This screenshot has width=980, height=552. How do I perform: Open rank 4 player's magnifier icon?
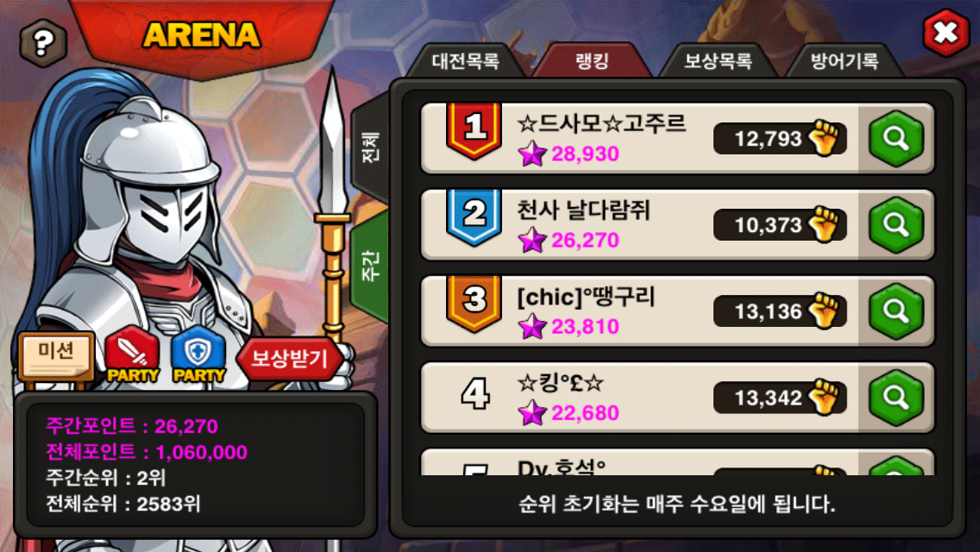896,398
